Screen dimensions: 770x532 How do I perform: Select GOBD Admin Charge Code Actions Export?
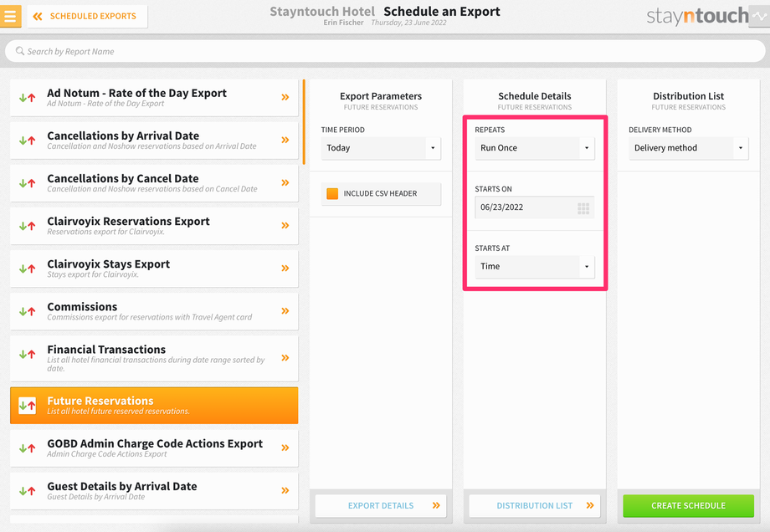(154, 448)
